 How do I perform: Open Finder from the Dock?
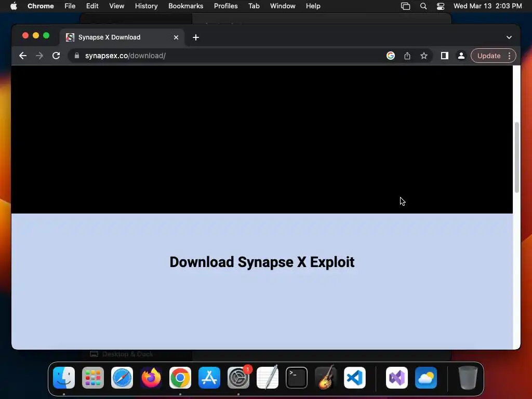[64, 378]
